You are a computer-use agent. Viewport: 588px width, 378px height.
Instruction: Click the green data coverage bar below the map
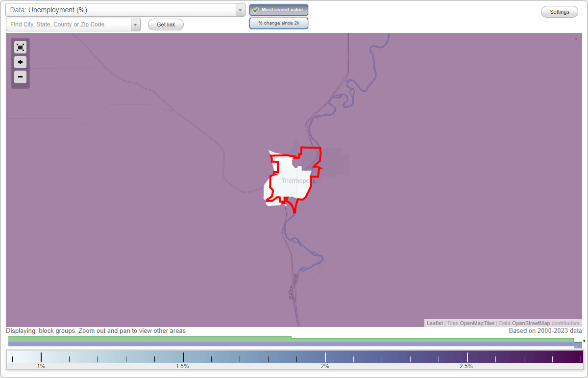point(147,339)
